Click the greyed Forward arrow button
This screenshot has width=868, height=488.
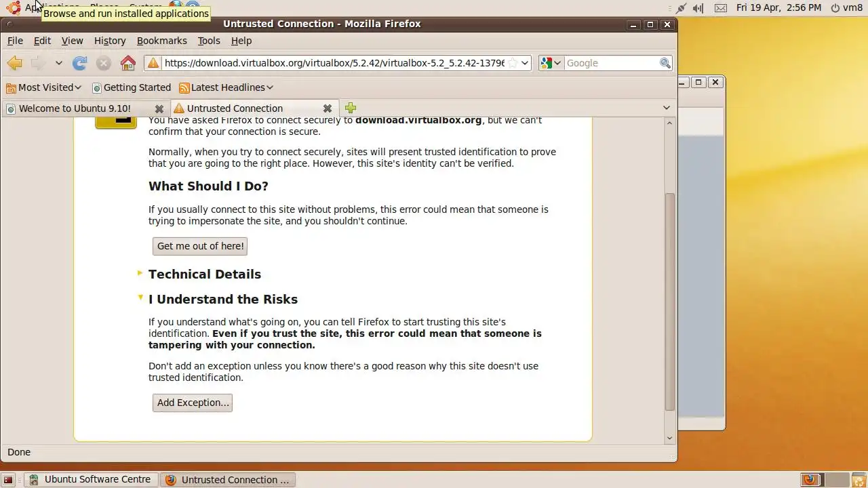(39, 63)
